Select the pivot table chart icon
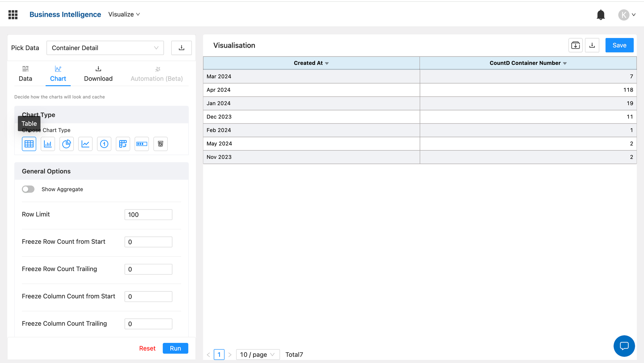 (123, 144)
